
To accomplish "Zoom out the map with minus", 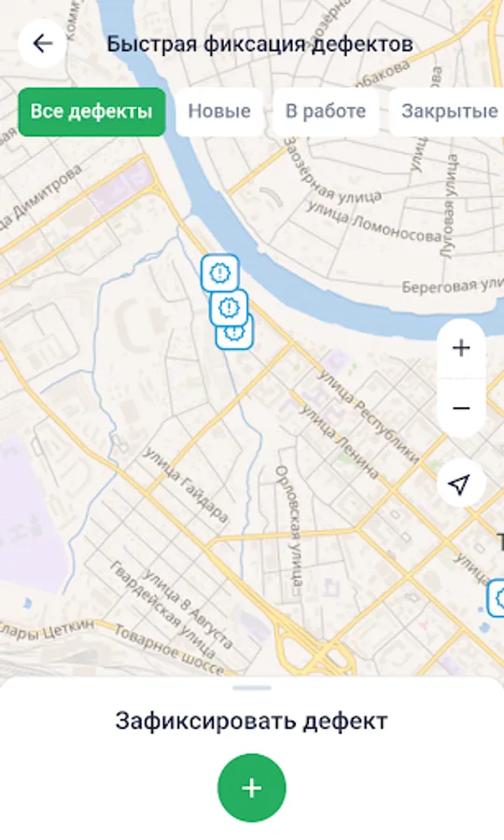I will pyautogui.click(x=461, y=408).
